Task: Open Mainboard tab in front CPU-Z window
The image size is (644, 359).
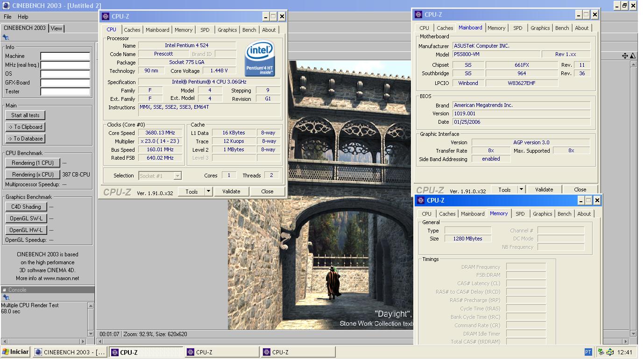Action: (157, 30)
